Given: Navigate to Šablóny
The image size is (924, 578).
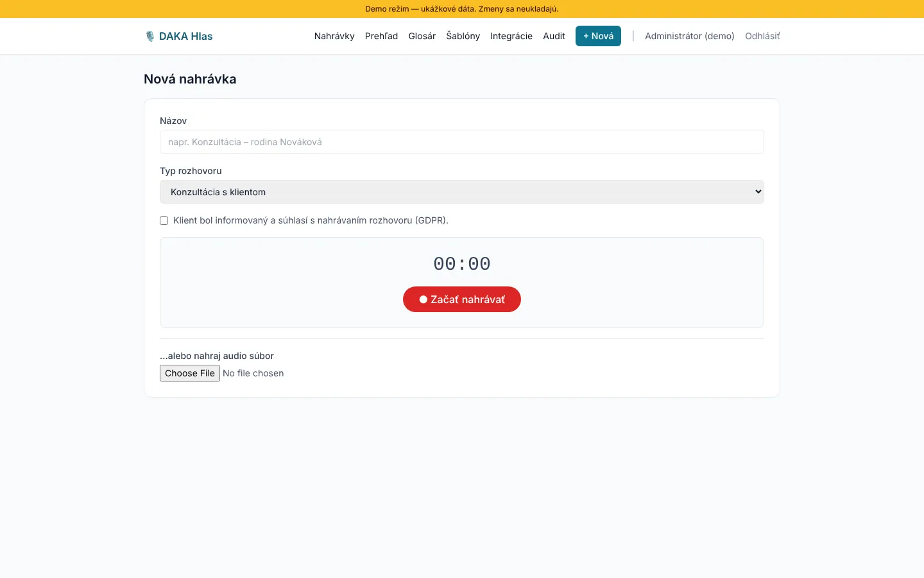Looking at the screenshot, I should 463,36.
